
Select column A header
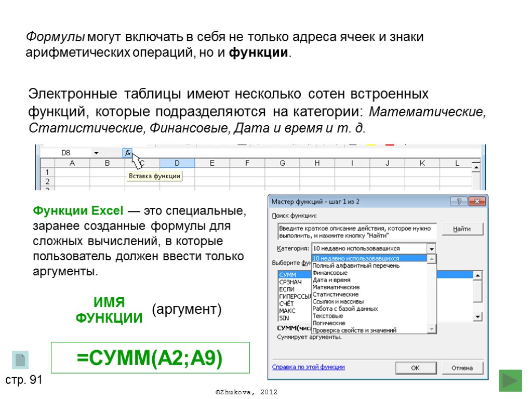click(72, 163)
